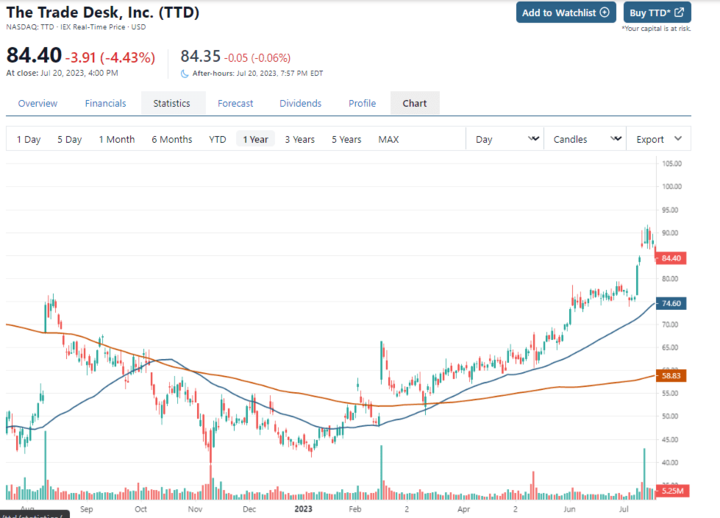The width and height of the screenshot is (720, 518).
Task: Click the 84.40 current price label on axis
Action: tap(671, 258)
